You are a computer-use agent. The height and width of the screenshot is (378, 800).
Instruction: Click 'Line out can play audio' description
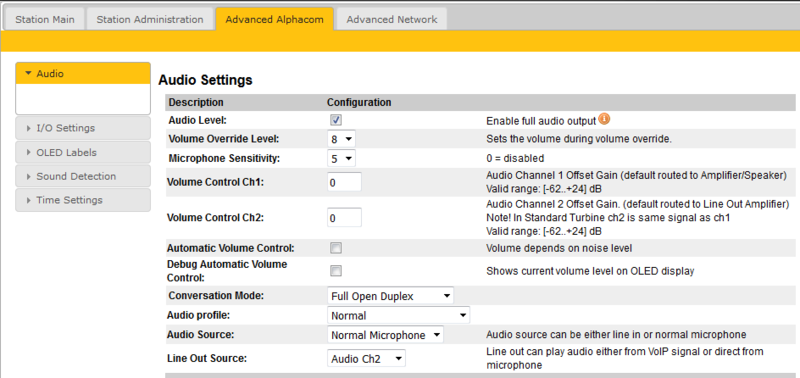(x=625, y=359)
